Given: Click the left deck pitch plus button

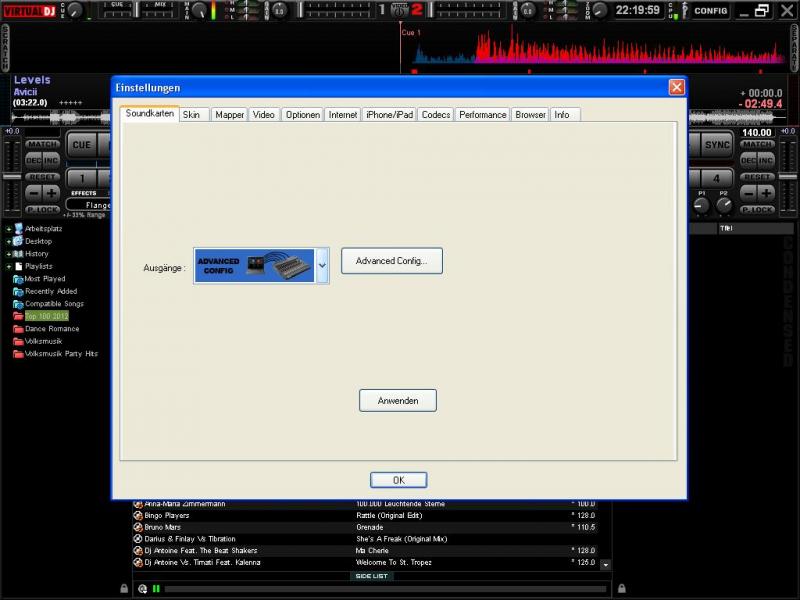Looking at the screenshot, I should pyautogui.click(x=52, y=193).
